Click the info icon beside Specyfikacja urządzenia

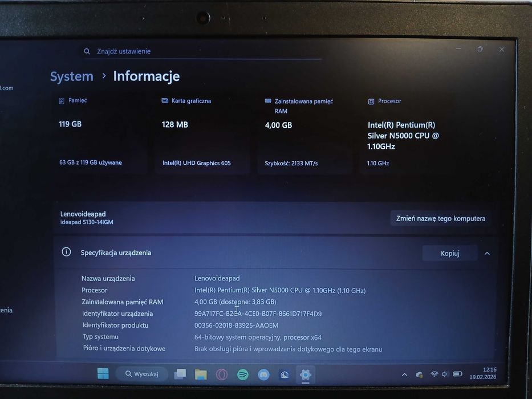[66, 252]
